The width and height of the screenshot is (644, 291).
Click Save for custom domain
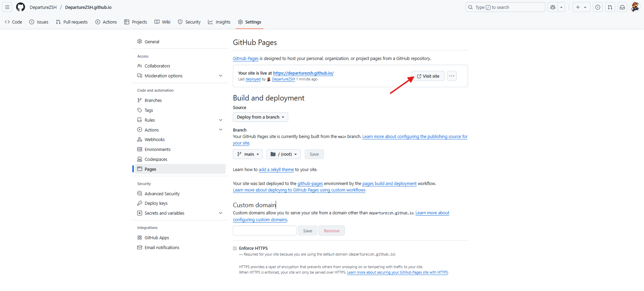tap(308, 231)
